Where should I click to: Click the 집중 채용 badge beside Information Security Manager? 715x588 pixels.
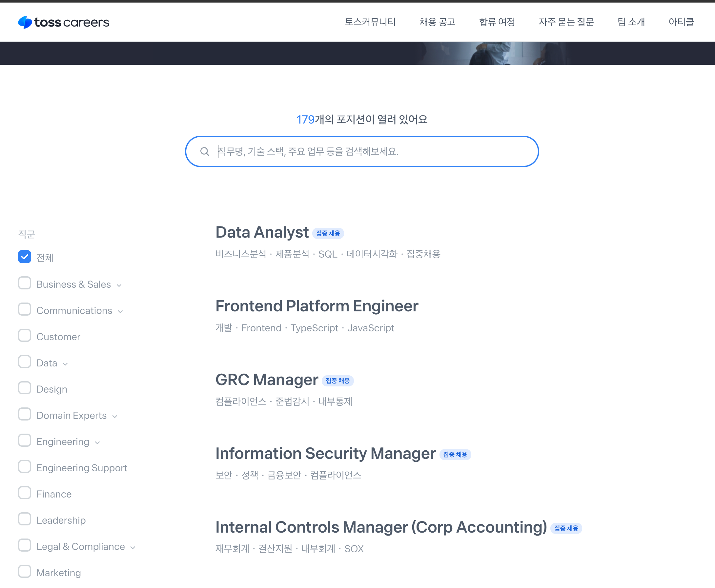click(x=455, y=455)
